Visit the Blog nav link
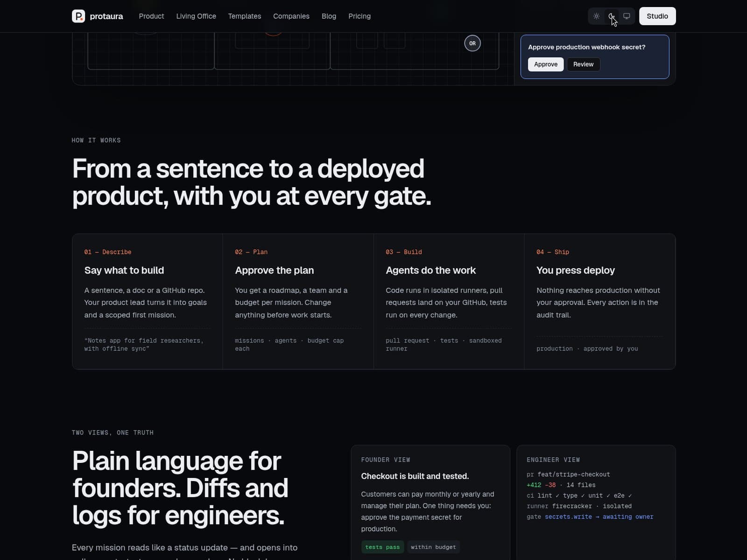747x560 pixels. (329, 16)
